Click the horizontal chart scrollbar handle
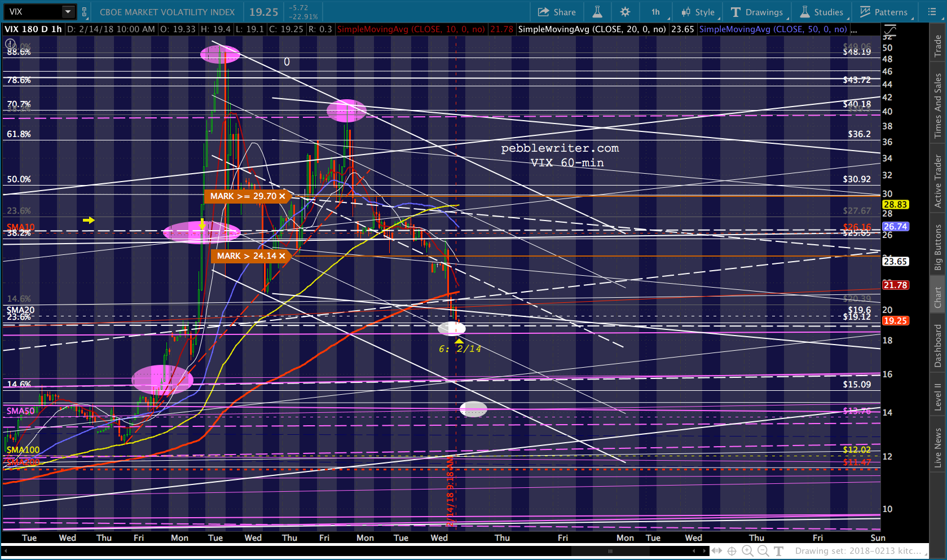 pyautogui.click(x=610, y=551)
